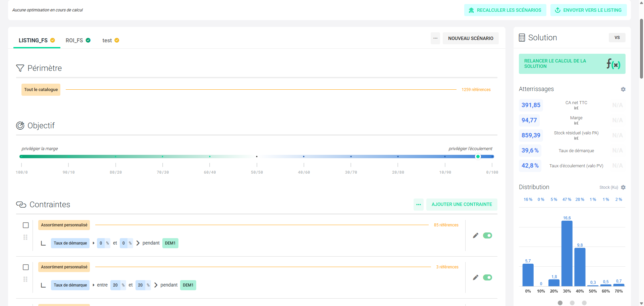
Task: Click Recalculer les scénarios button
Action: (x=505, y=10)
